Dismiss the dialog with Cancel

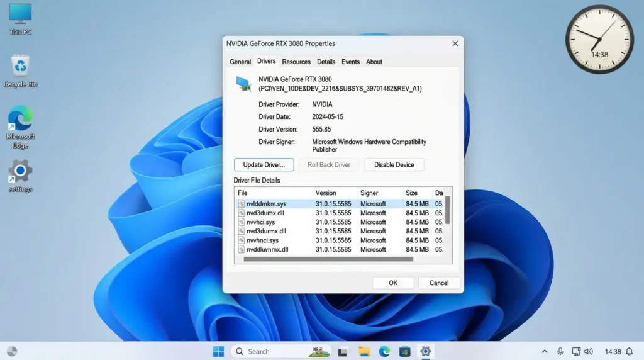(438, 283)
